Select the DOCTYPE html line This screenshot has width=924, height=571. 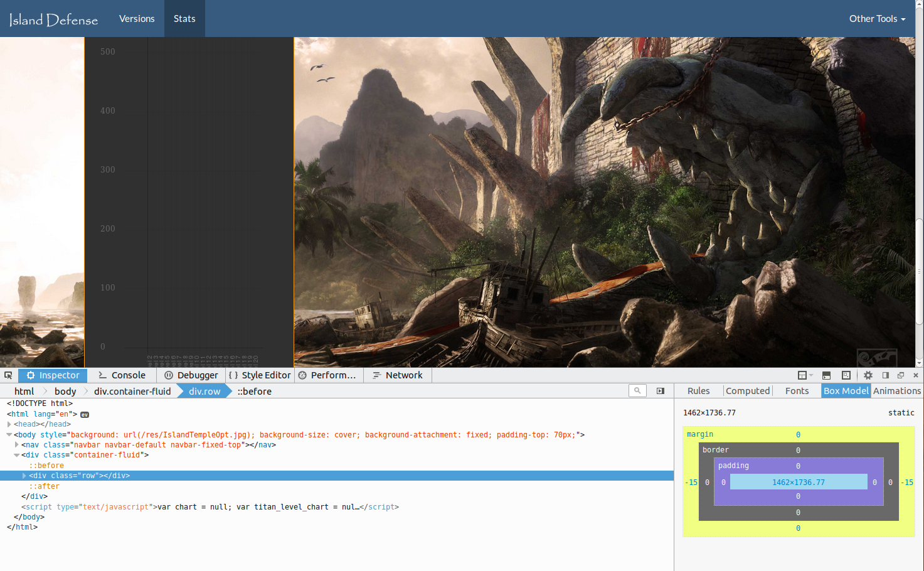pyautogui.click(x=40, y=403)
